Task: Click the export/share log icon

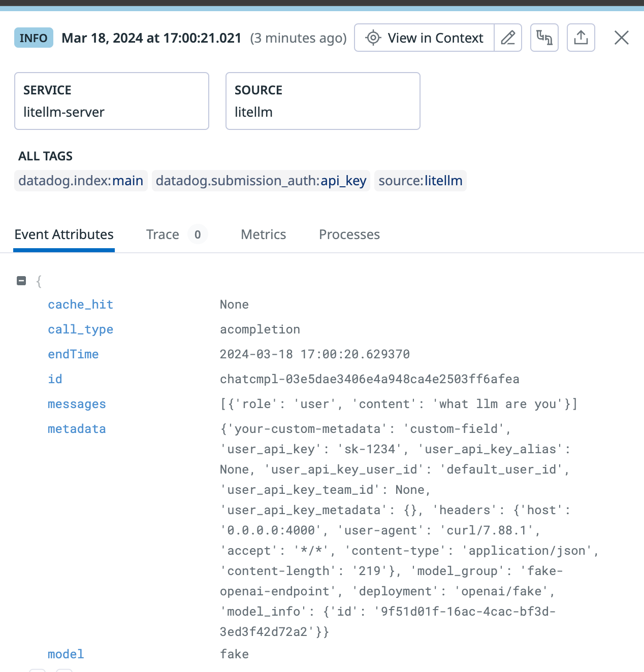Action: [581, 38]
